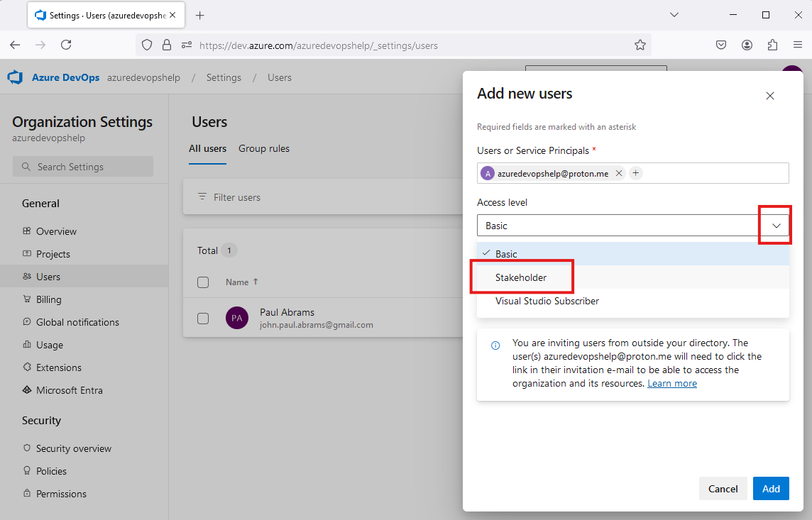The height and width of the screenshot is (520, 812).
Task: Open the Pocket save icon
Action: pyautogui.click(x=721, y=45)
